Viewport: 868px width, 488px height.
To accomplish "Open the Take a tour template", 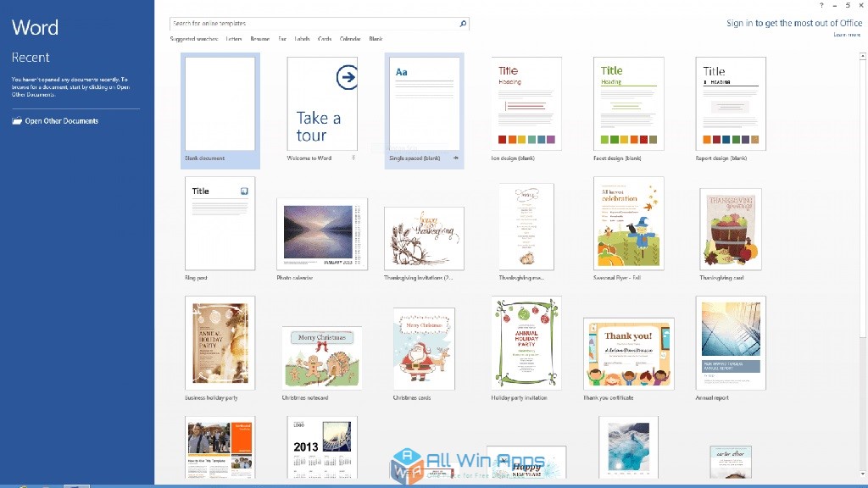I will pos(322,103).
